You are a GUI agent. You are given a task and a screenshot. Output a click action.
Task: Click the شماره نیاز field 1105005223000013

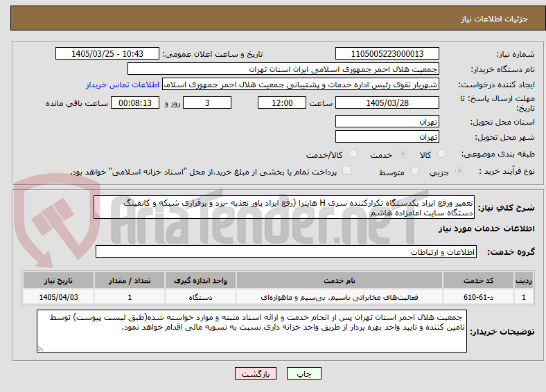point(387,53)
